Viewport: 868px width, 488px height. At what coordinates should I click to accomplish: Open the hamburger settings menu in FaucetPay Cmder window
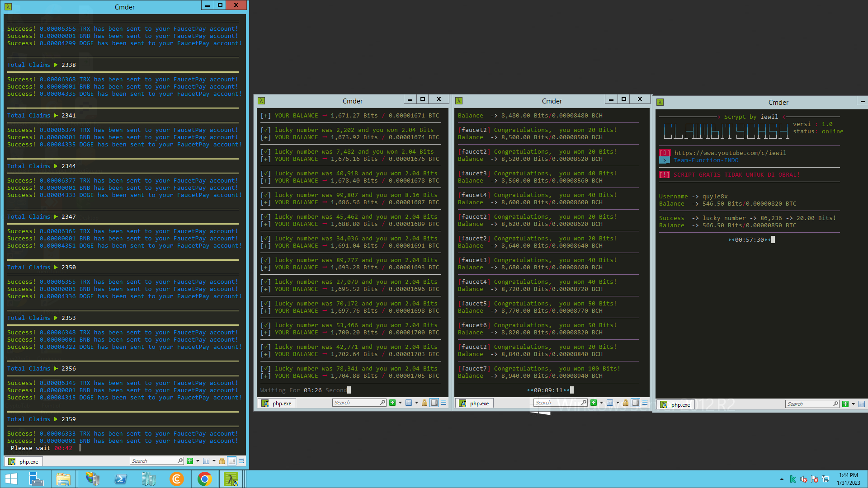tap(241, 461)
